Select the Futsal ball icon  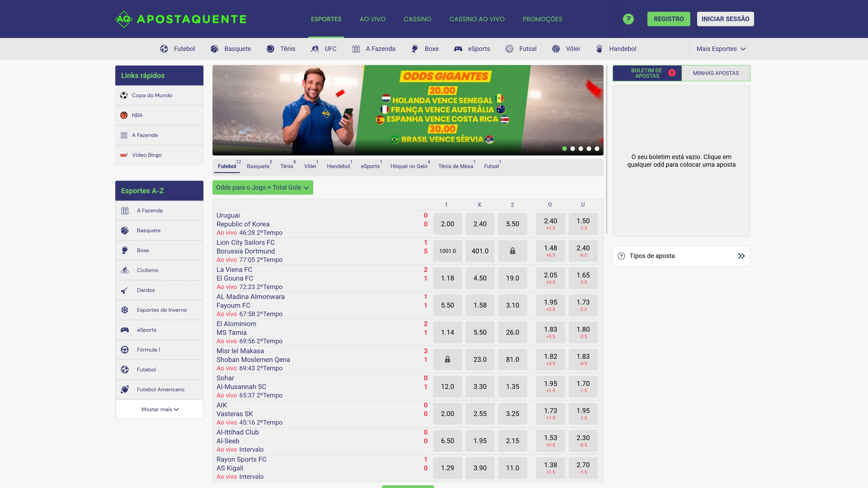pos(509,49)
